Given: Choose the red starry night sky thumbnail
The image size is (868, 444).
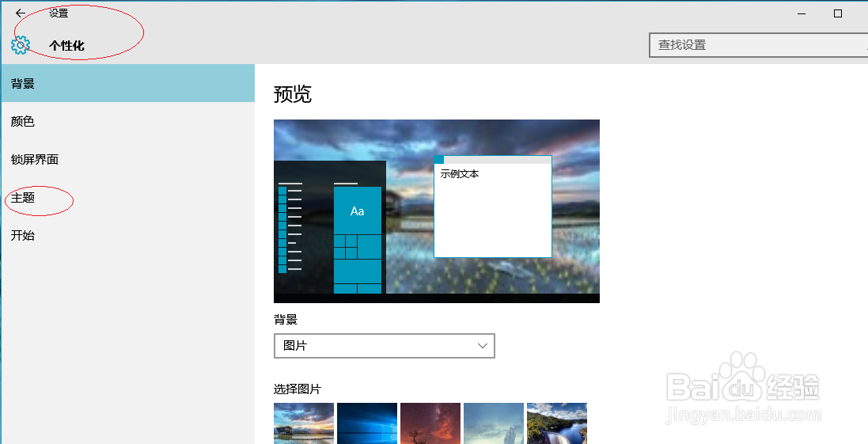Looking at the screenshot, I should click(430, 423).
